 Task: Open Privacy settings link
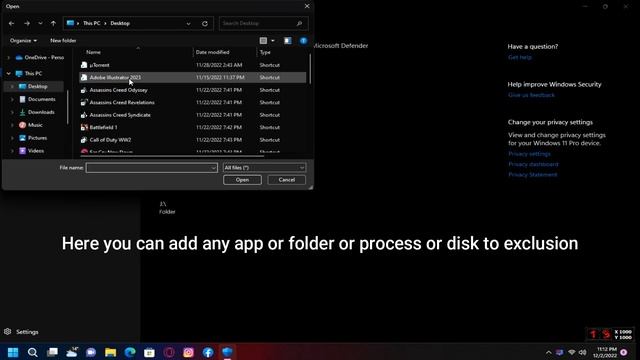[529, 154]
